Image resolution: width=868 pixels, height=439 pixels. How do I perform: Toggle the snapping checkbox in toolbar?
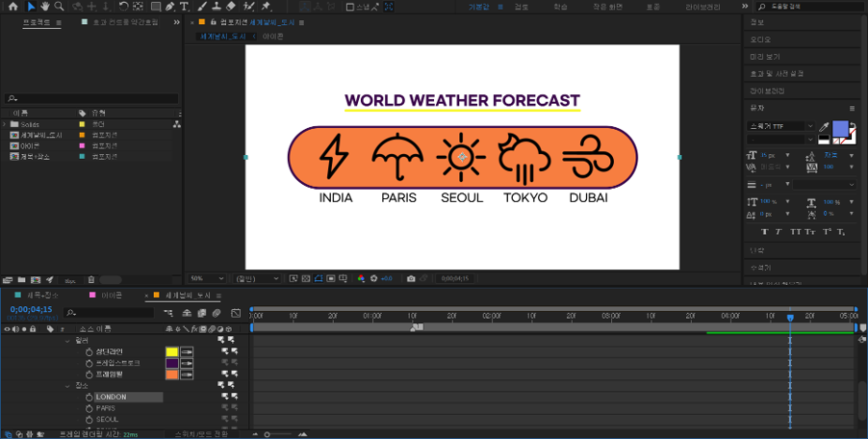click(350, 7)
